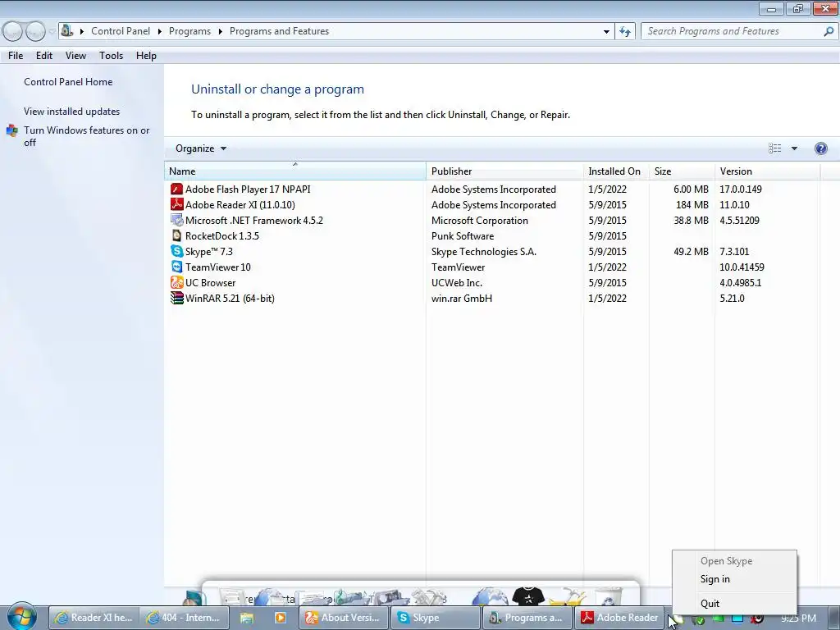Go to Control Panel Home
Screen dimensions: 840x630
(68, 82)
